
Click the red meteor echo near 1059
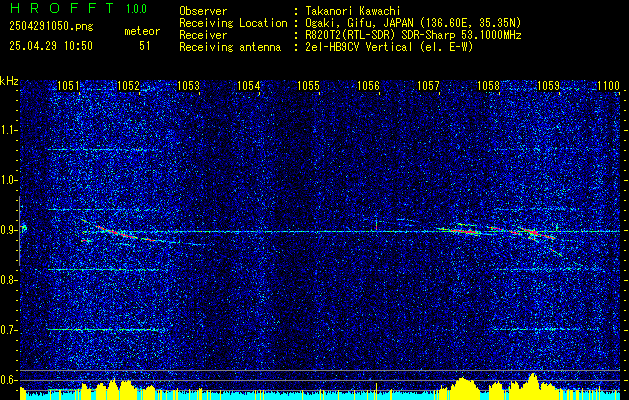pyautogui.click(x=534, y=232)
